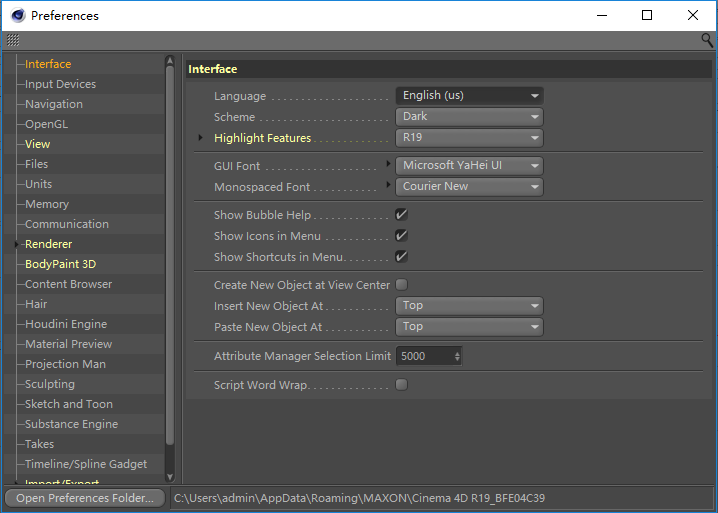Select Memory category
The image size is (718, 513).
(47, 204)
